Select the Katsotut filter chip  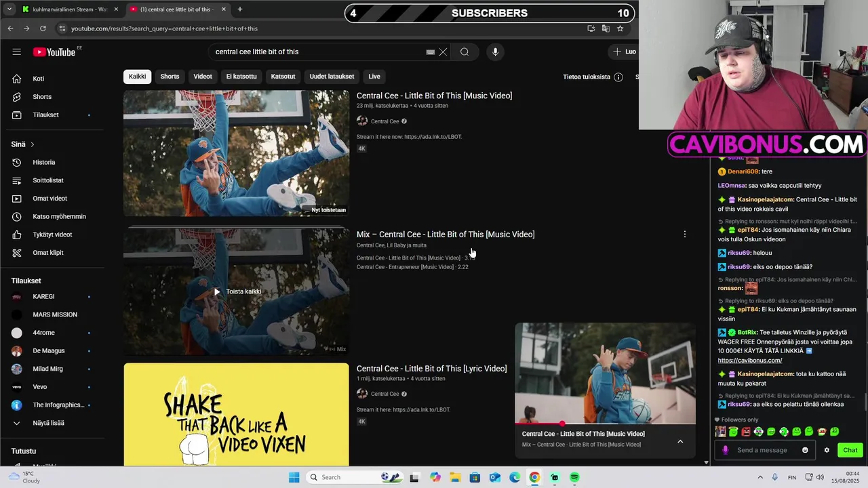click(x=283, y=77)
